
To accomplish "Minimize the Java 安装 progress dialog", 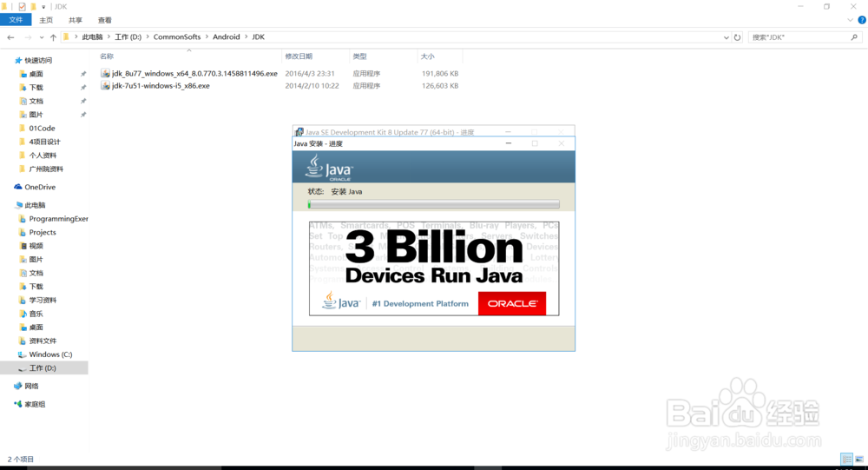I will pos(508,143).
